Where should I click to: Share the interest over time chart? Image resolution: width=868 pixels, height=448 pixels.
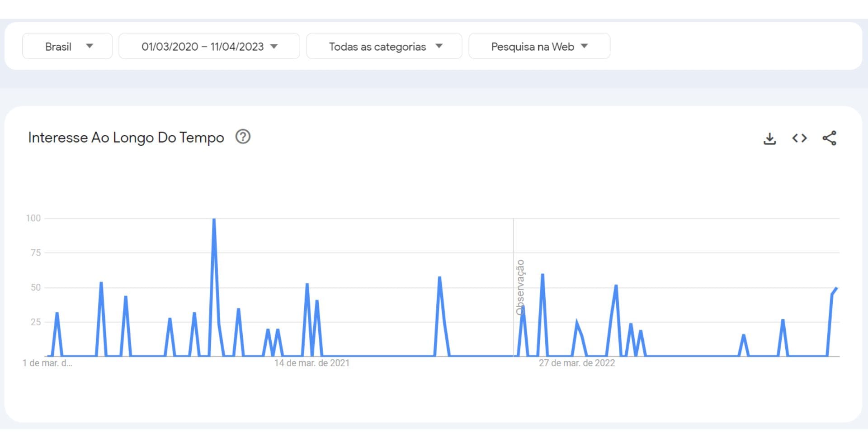pyautogui.click(x=829, y=138)
